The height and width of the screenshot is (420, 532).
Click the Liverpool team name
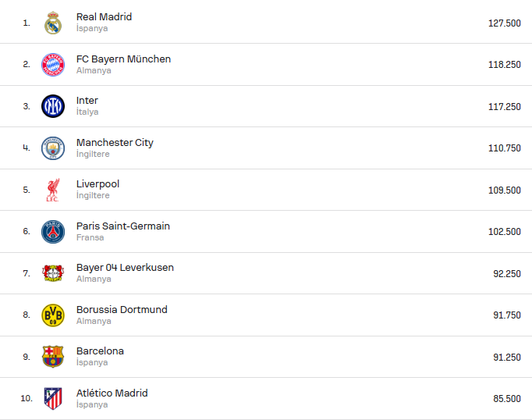point(98,184)
